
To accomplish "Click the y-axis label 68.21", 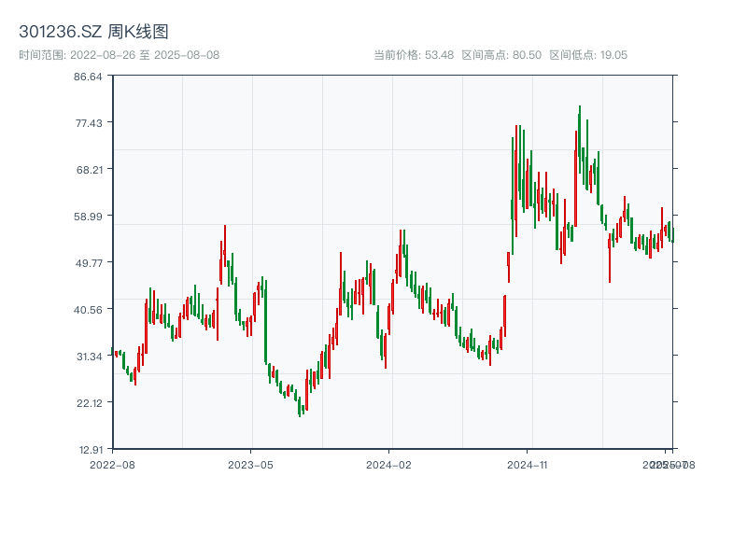I will 90,170.
